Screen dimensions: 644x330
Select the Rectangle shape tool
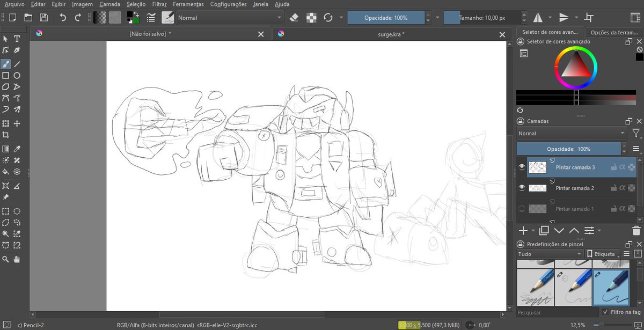coord(6,76)
